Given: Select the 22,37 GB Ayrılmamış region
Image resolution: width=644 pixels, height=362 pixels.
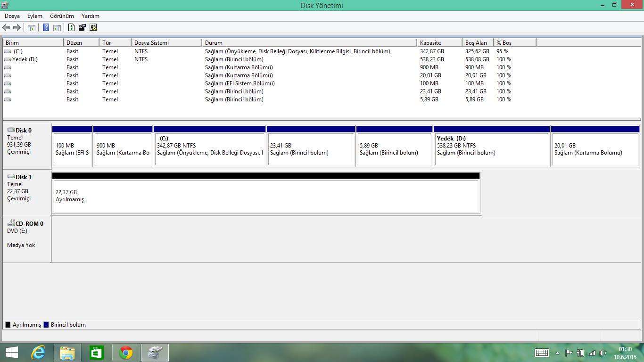Looking at the screenshot, I should pyautogui.click(x=266, y=196).
